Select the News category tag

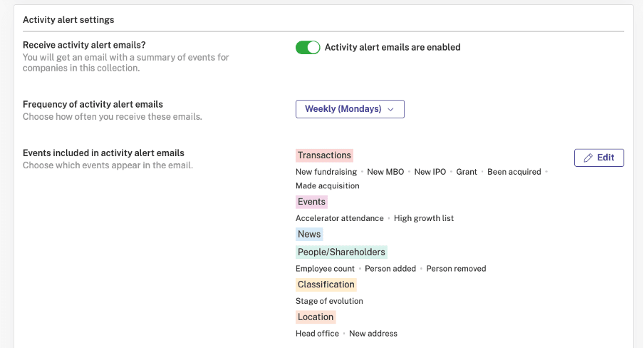click(x=309, y=235)
